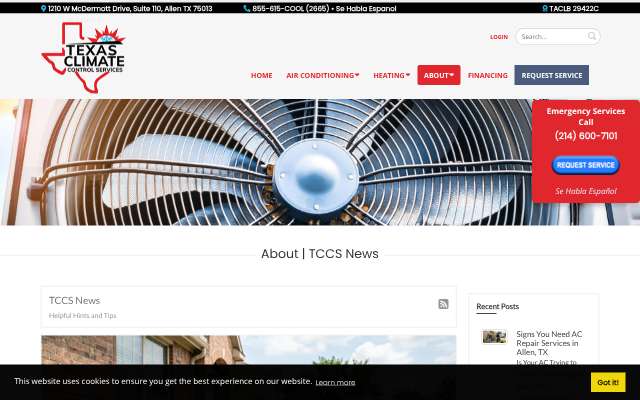Viewport: 640px width, 400px height.
Task: Click the phone icon beside 855-615-COOL
Action: (247, 8)
